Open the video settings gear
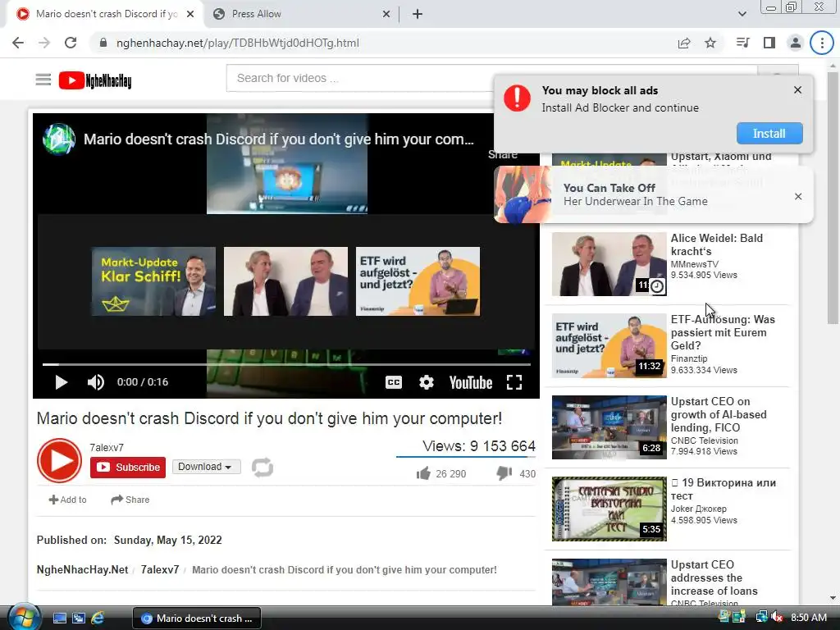This screenshot has height=630, width=840. pos(427,382)
